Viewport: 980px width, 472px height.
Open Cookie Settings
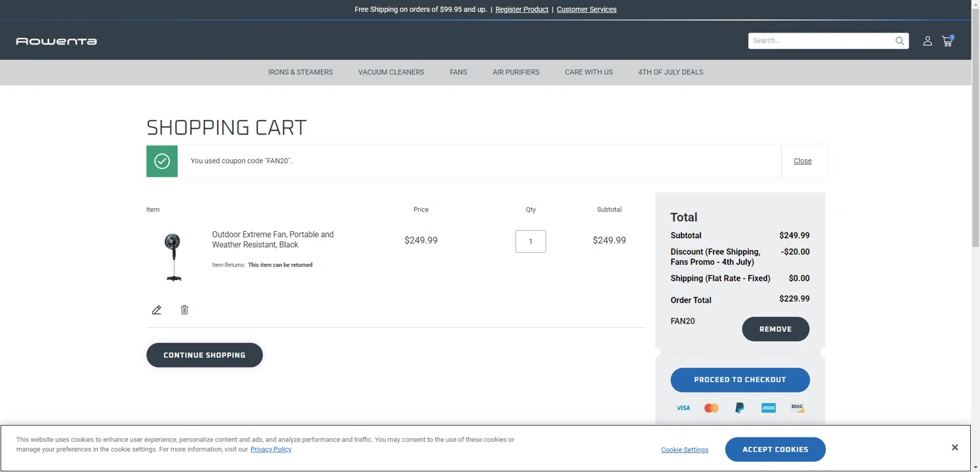click(685, 450)
